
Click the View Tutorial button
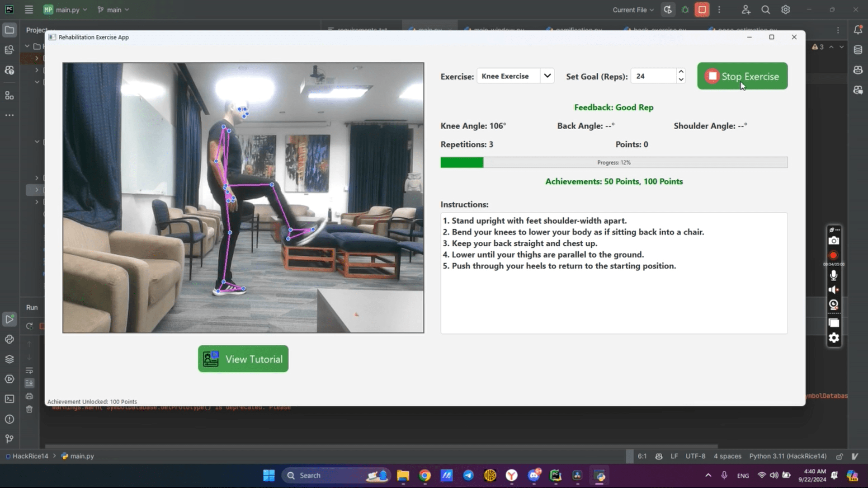tap(243, 359)
